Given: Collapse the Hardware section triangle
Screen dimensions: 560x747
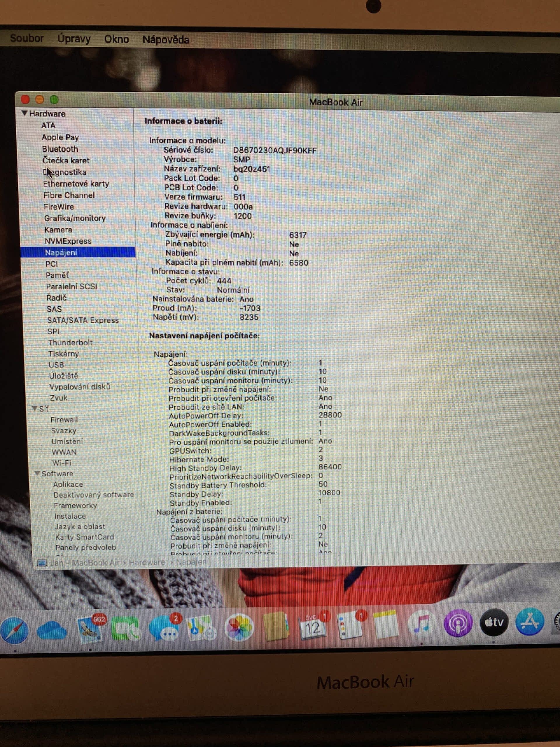Looking at the screenshot, I should tap(24, 113).
